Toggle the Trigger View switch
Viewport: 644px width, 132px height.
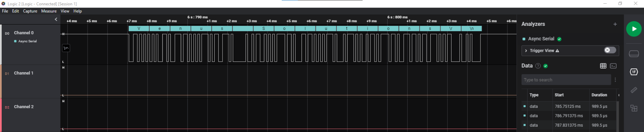pyautogui.click(x=610, y=50)
